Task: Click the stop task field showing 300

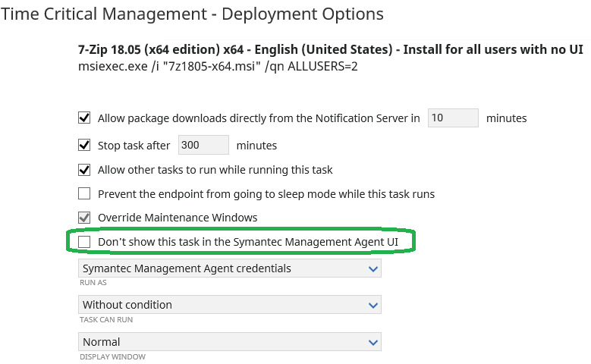Action: 203,146
